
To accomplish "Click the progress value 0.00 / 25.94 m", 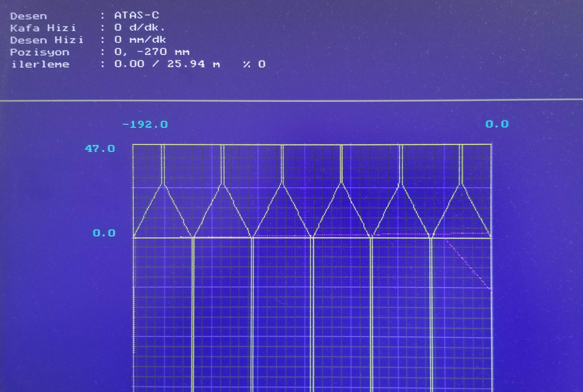I will pyautogui.click(x=167, y=64).
